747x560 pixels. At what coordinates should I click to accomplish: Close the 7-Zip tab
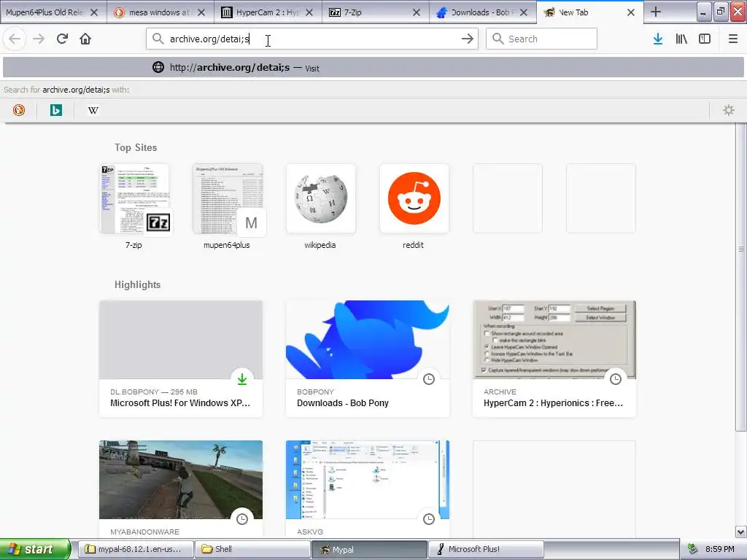click(417, 12)
